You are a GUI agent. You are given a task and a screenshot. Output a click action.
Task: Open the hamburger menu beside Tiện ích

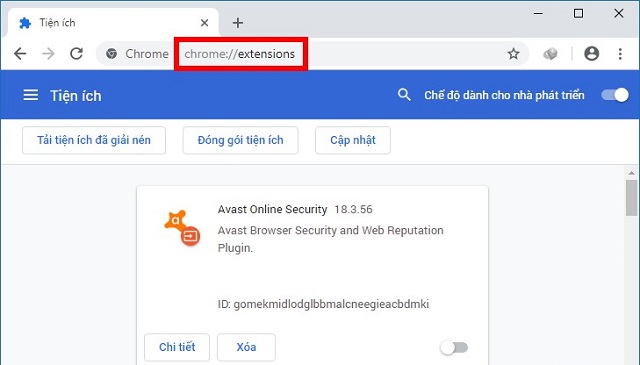click(31, 96)
